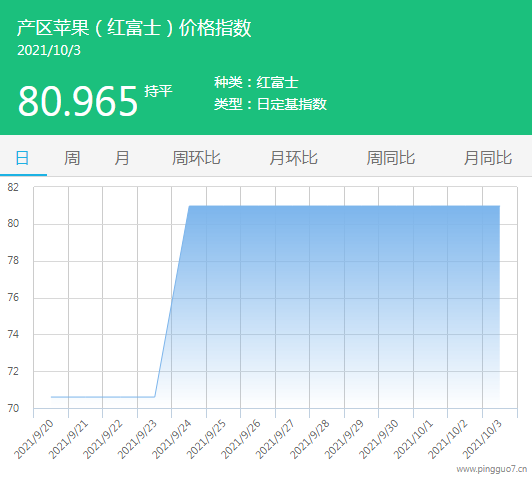Open the 周同比 weekly year-over-year tab
This screenshot has height=479, width=532.
[x=391, y=158]
